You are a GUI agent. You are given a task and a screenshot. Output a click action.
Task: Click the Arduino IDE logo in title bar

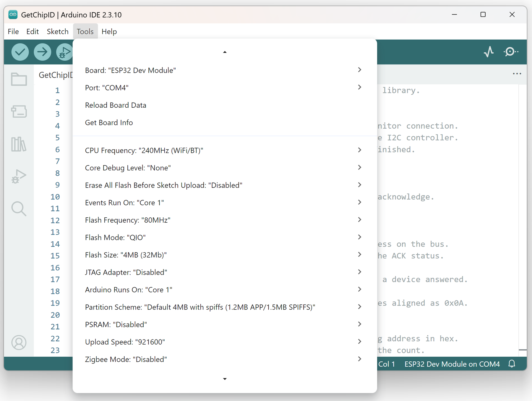[x=13, y=14]
